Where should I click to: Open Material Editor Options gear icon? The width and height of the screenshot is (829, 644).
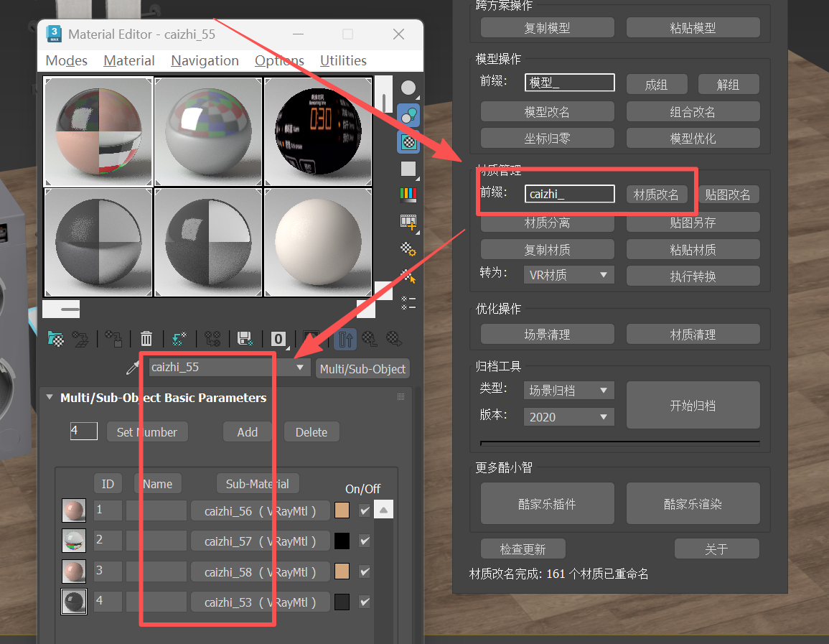(408, 249)
